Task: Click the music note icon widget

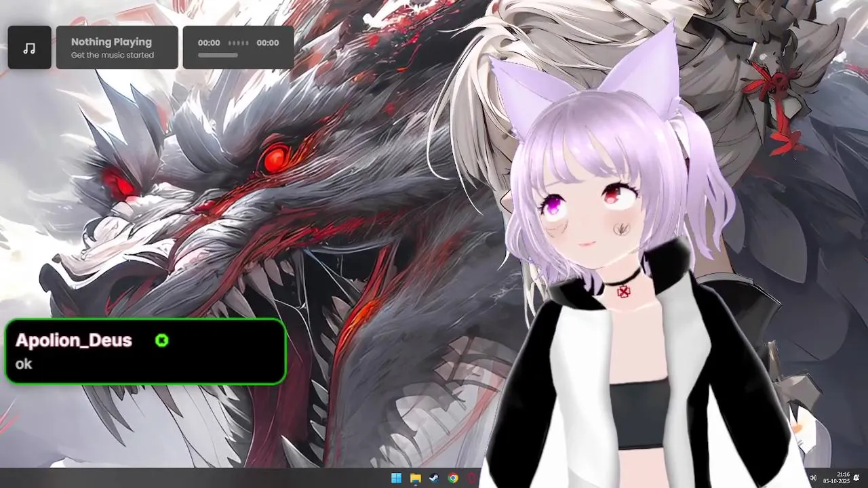Action: [29, 47]
